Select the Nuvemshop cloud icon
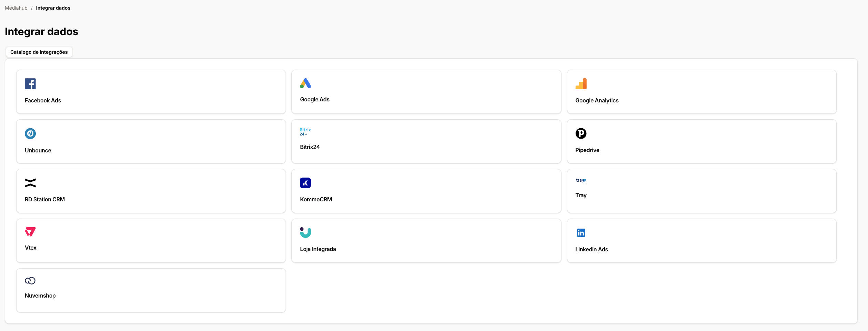The height and width of the screenshot is (331, 868). click(30, 281)
